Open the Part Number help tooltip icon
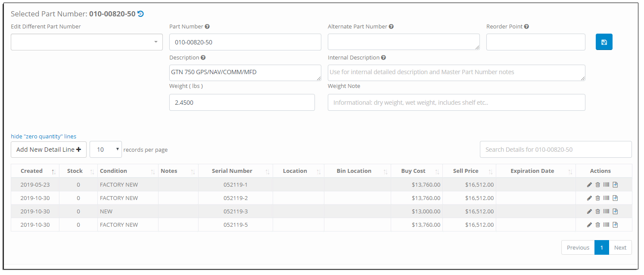Screen dimensions: 644x275 coord(207,27)
